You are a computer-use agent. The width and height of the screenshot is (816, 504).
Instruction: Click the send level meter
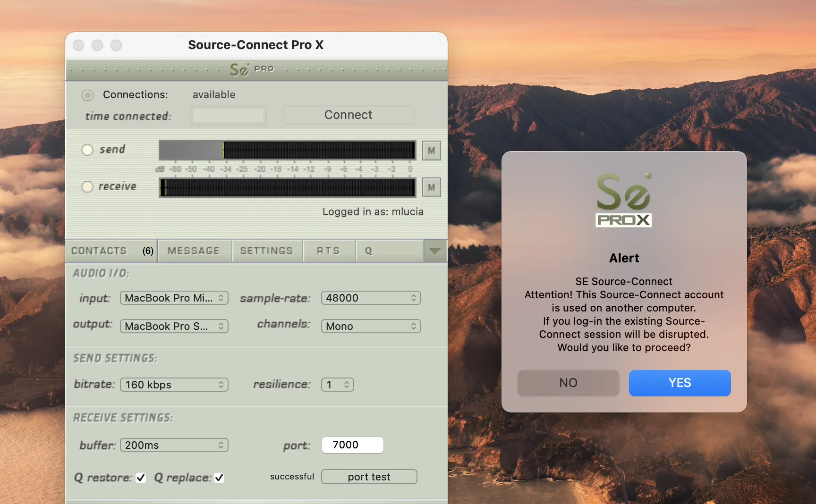pos(287,150)
